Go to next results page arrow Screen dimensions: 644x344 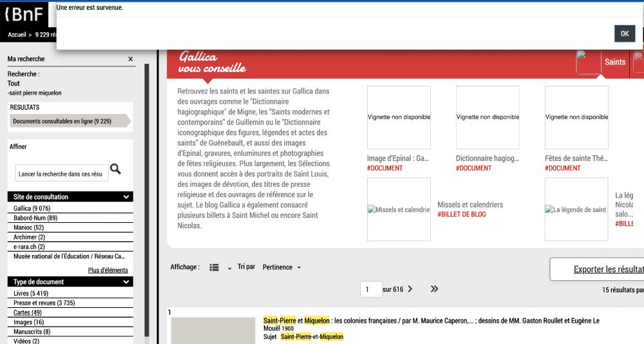(x=410, y=289)
